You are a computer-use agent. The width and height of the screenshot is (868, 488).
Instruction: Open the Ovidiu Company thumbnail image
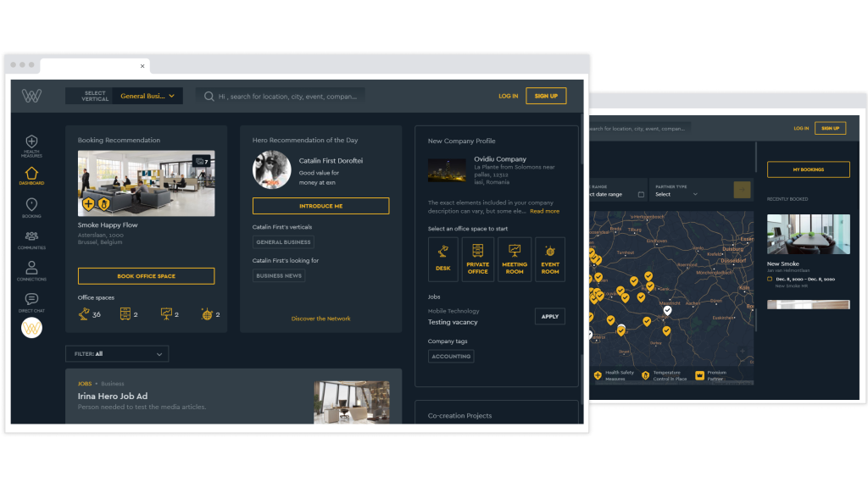pos(447,170)
